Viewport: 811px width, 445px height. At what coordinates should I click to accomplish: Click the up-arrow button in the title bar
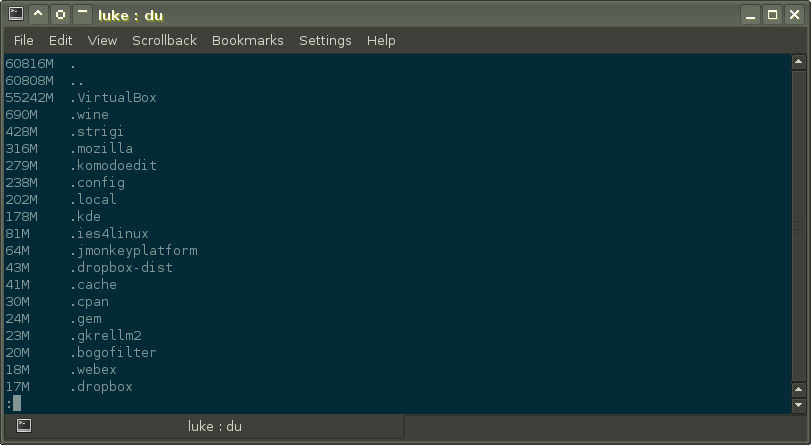pyautogui.click(x=38, y=14)
